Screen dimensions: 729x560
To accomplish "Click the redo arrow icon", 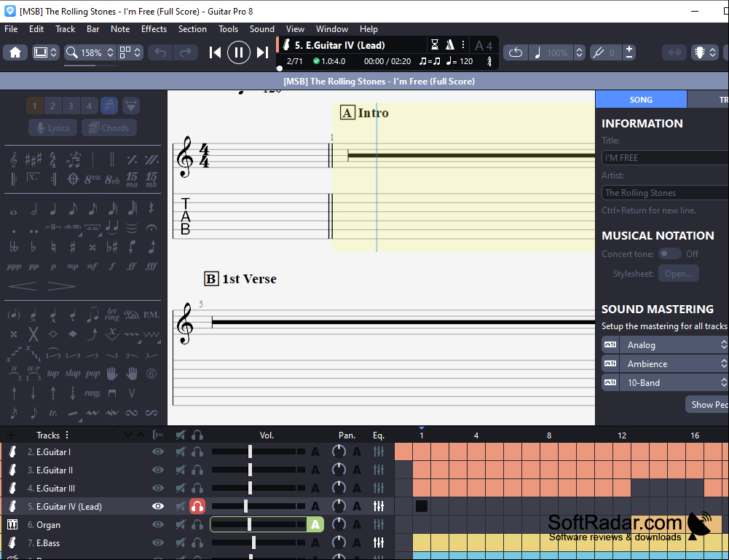I will [x=186, y=52].
